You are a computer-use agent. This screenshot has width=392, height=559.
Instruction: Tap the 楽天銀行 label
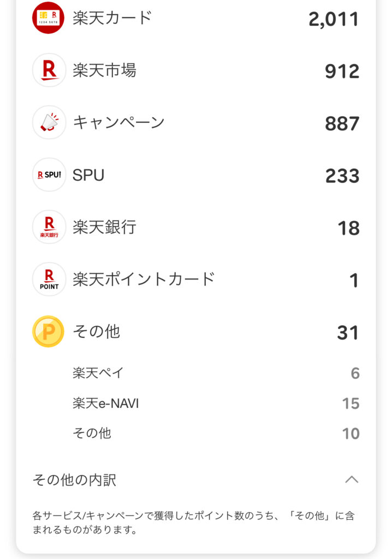coord(104,227)
